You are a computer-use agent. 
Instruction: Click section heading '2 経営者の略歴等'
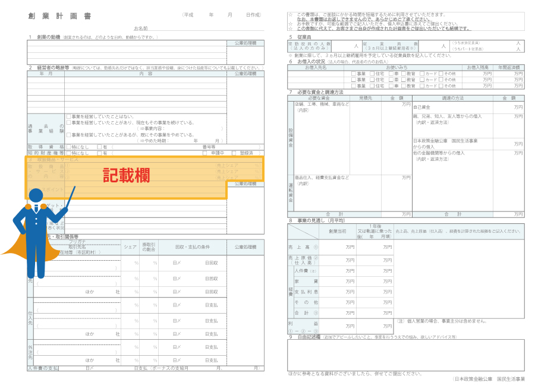point(49,68)
